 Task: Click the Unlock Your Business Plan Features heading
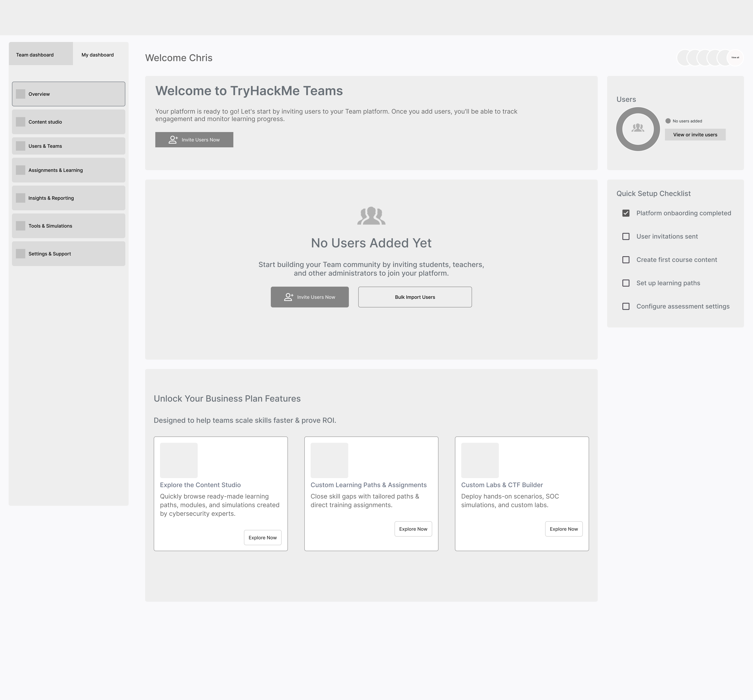227,398
